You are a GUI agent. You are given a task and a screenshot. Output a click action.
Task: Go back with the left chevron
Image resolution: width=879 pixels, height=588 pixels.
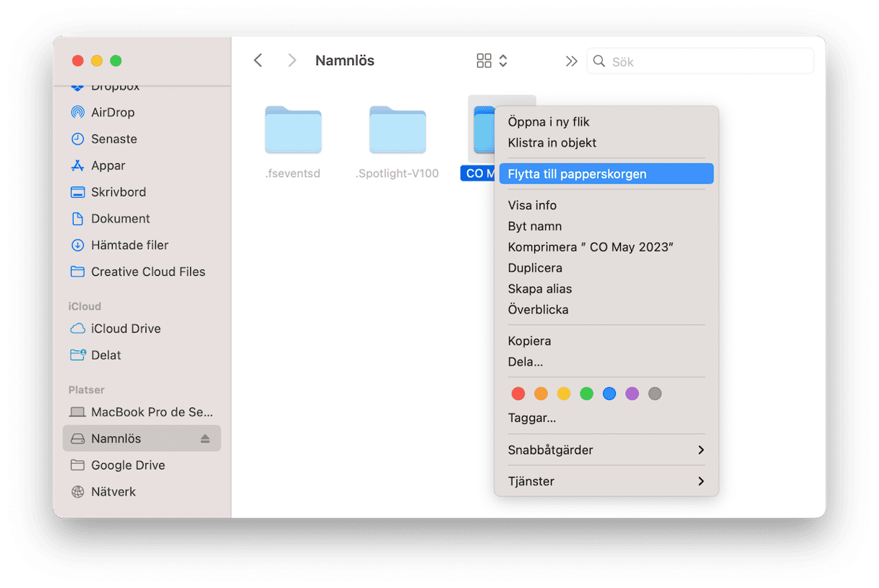pos(258,61)
